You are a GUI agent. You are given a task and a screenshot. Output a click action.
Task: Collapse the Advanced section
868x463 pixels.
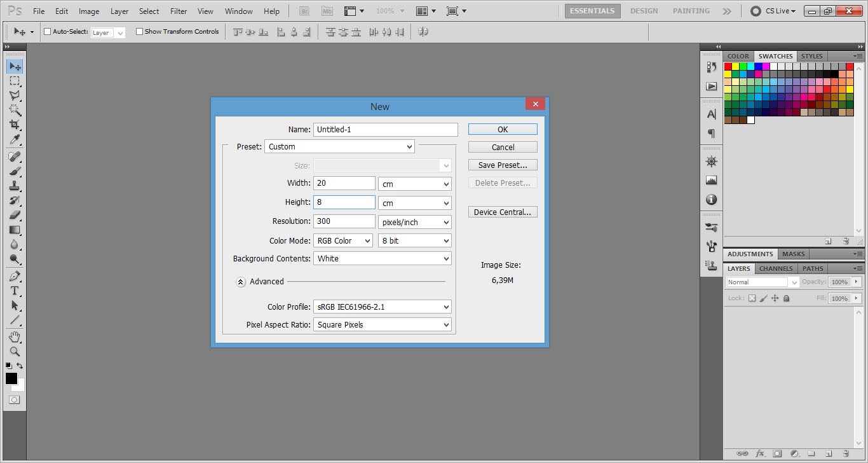(241, 282)
